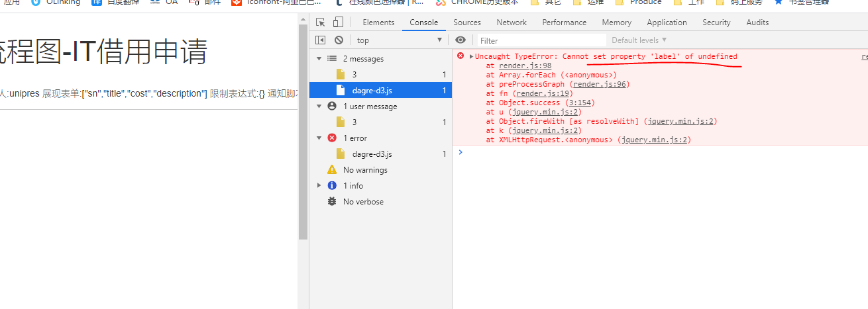The width and height of the screenshot is (868, 309).
Task: Toggle the device toolbar icon
Action: click(338, 22)
